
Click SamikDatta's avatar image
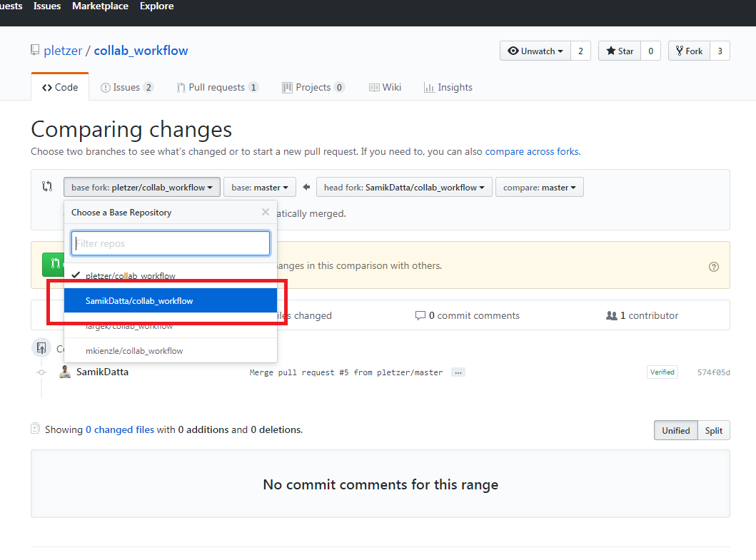point(65,372)
